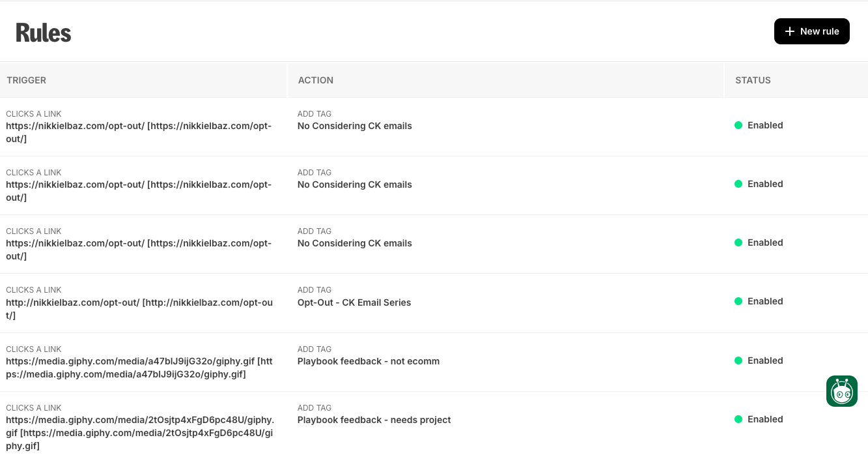Create a new rule with New rule button

811,31
